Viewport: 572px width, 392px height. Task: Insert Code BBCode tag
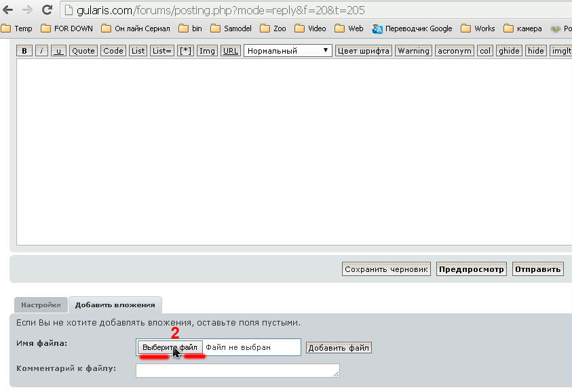click(x=113, y=51)
